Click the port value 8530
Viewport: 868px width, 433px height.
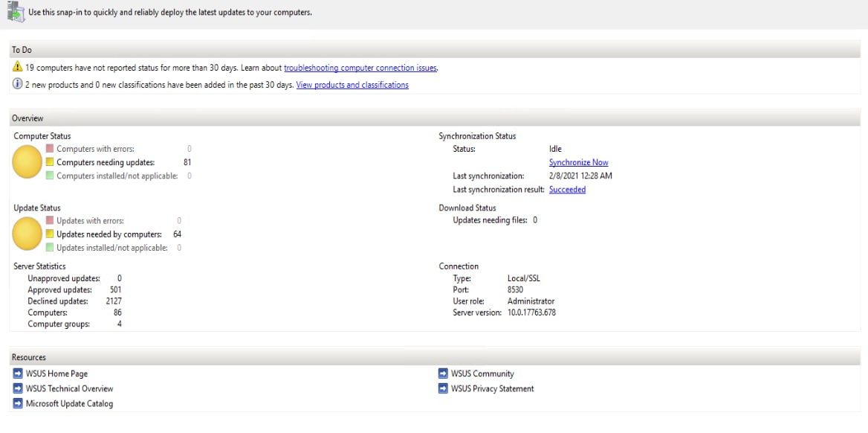[x=516, y=289]
